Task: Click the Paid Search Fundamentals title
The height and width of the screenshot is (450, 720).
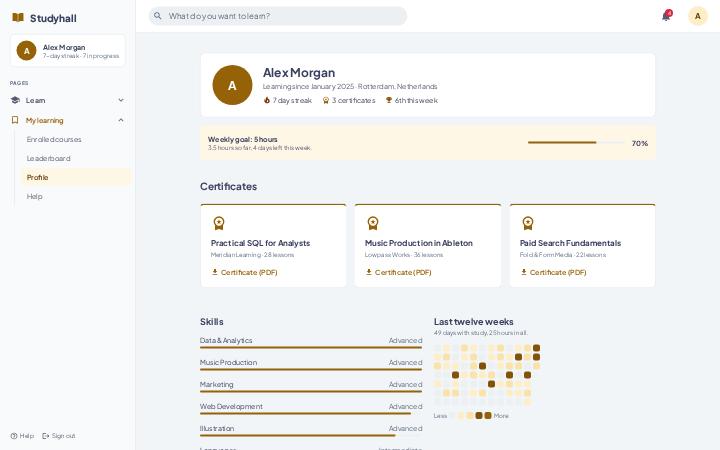Action: tap(570, 243)
